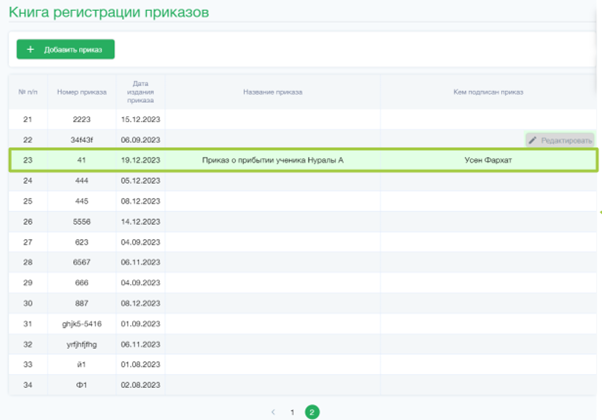
Task: Click the Кем подписан приказ header
Action: [x=488, y=92]
